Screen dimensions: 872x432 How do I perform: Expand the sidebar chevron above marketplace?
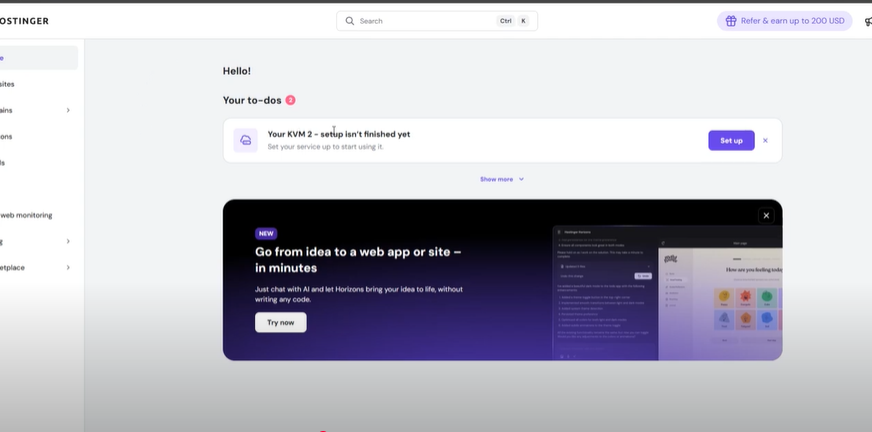(x=68, y=241)
